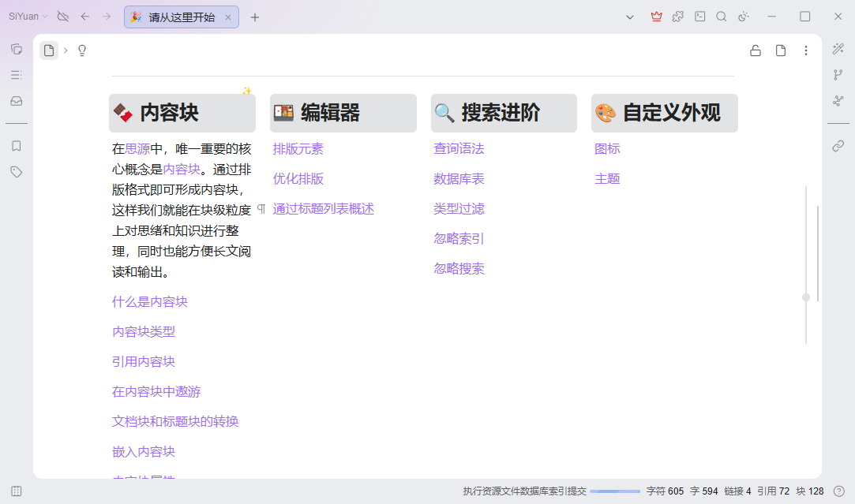Viewport: 855px width, 504px height.
Task: Open the graph view icon on right dock
Action: (x=838, y=101)
